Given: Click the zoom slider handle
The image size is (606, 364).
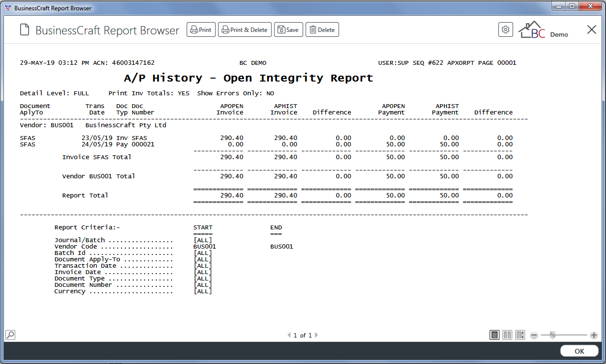Looking at the screenshot, I should [552, 335].
